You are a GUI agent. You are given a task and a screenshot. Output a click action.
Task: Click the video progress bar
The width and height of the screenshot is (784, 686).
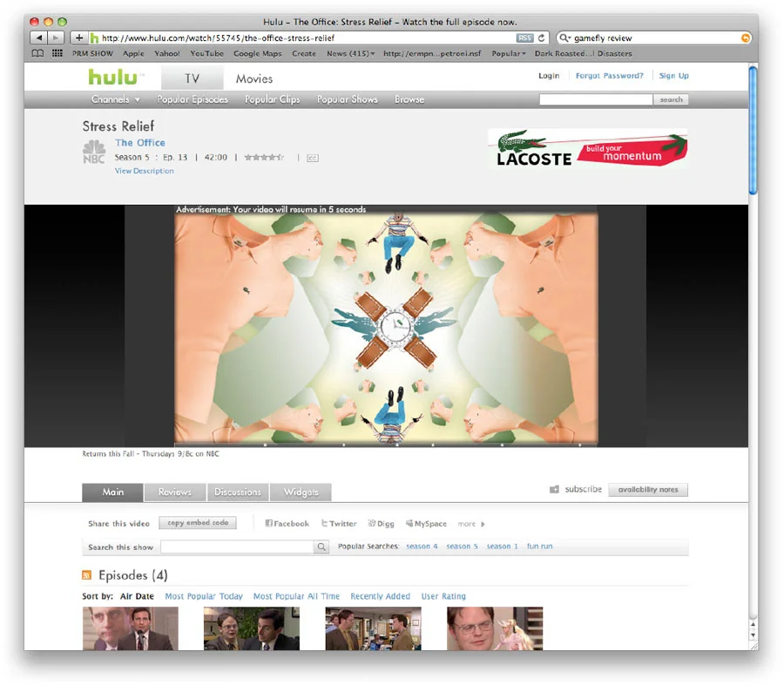tap(386, 444)
